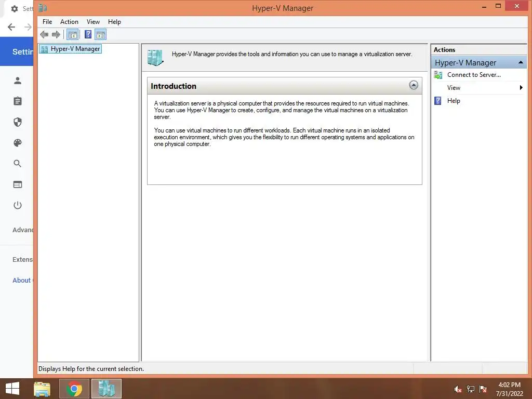
Task: Click Appearance palette icon in Chrome Settings
Action: [x=18, y=143]
